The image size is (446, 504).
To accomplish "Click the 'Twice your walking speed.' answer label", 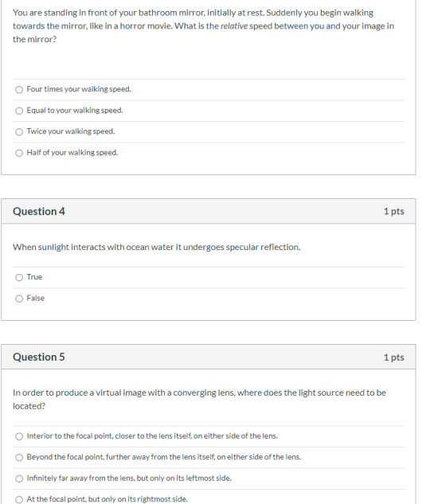I will point(71,131).
